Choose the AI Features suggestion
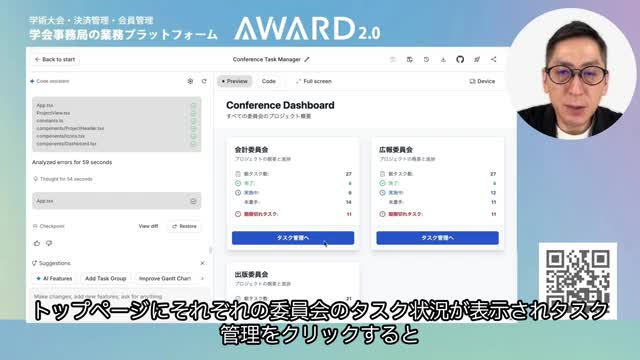 [x=54, y=278]
